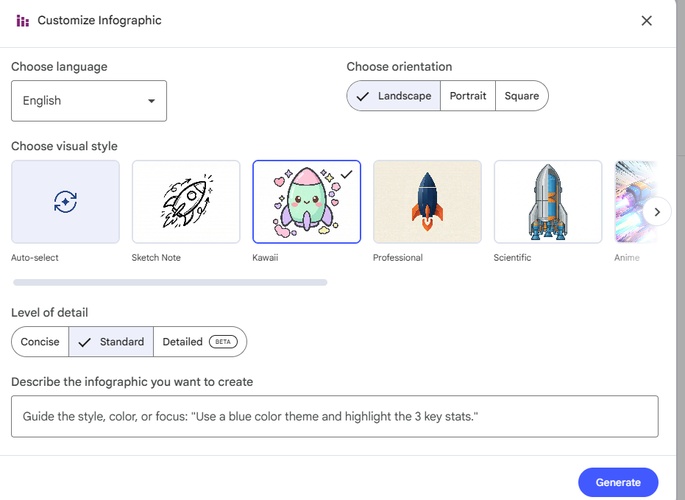Image resolution: width=685 pixels, height=500 pixels.
Task: Click the visual style horizontal scrollbar
Action: tap(169, 283)
